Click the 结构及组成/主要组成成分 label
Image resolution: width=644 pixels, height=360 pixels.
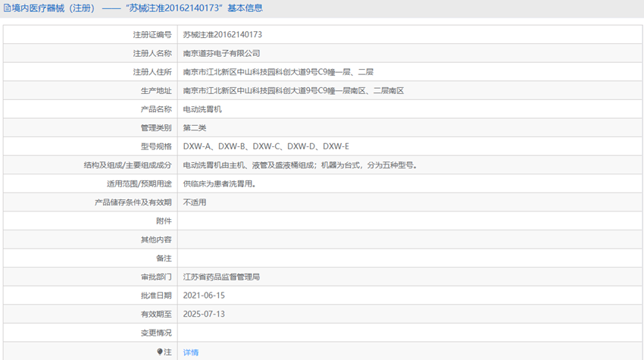128,165
